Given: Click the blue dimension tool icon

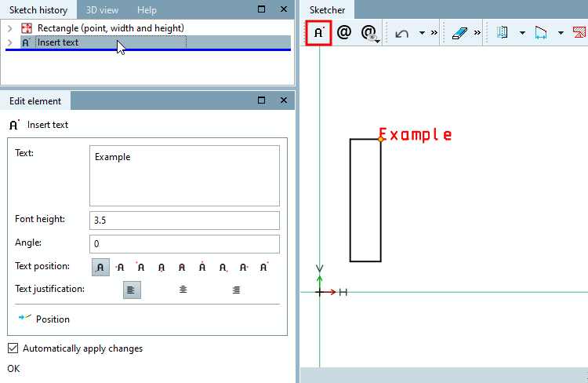Looking at the screenshot, I should [540, 33].
